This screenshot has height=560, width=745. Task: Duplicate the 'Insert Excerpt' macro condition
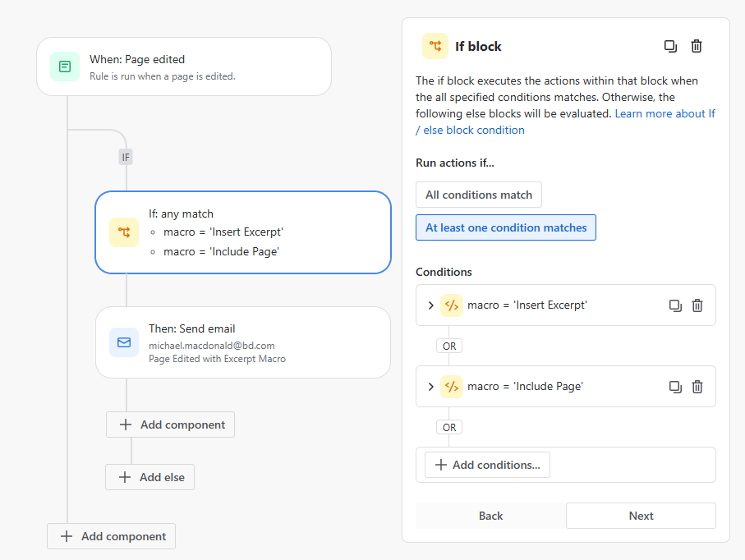[675, 305]
